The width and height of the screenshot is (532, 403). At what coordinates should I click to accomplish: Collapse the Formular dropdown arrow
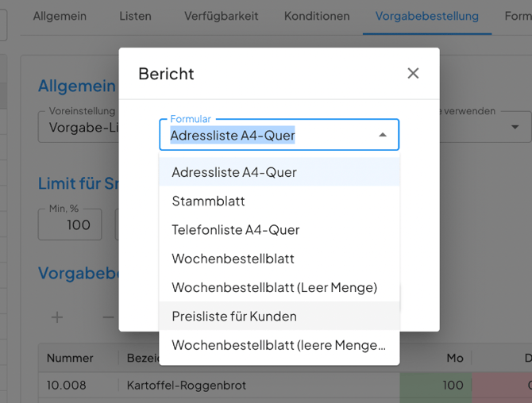pos(383,135)
